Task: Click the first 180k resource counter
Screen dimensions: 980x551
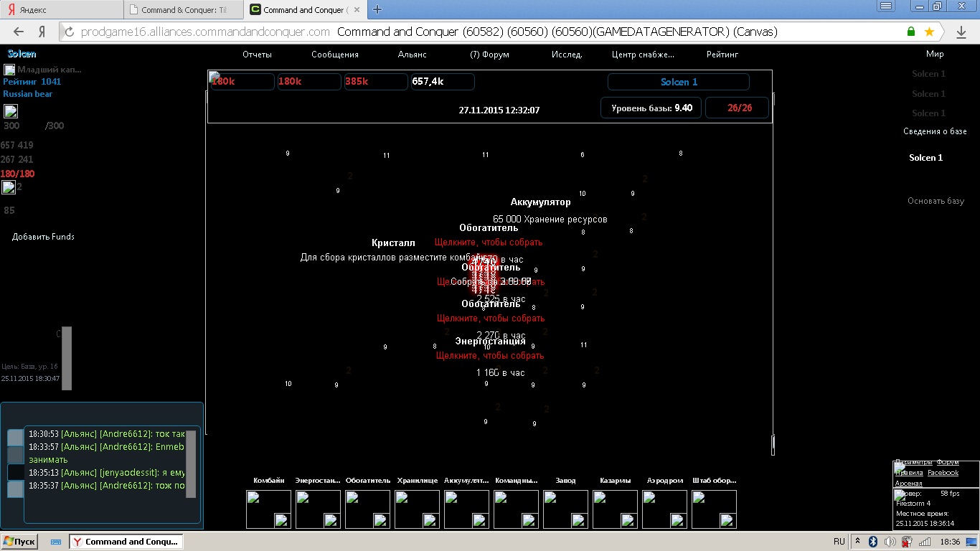Action: coord(242,82)
